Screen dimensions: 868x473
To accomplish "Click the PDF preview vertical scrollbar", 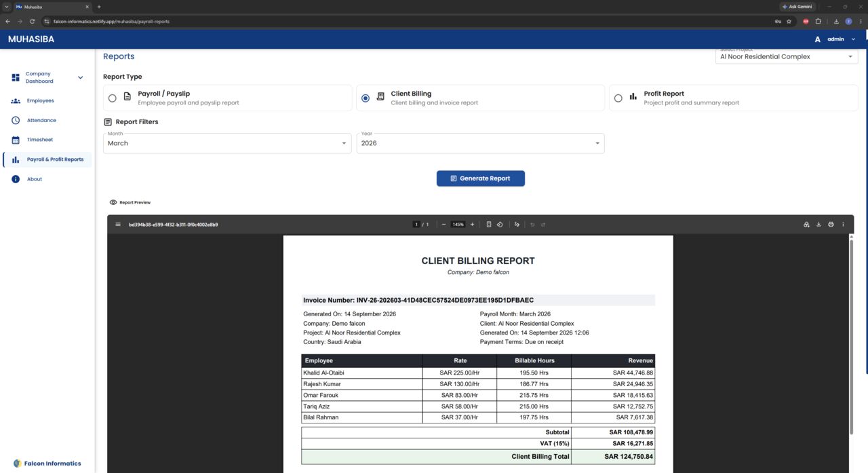I will [851, 337].
